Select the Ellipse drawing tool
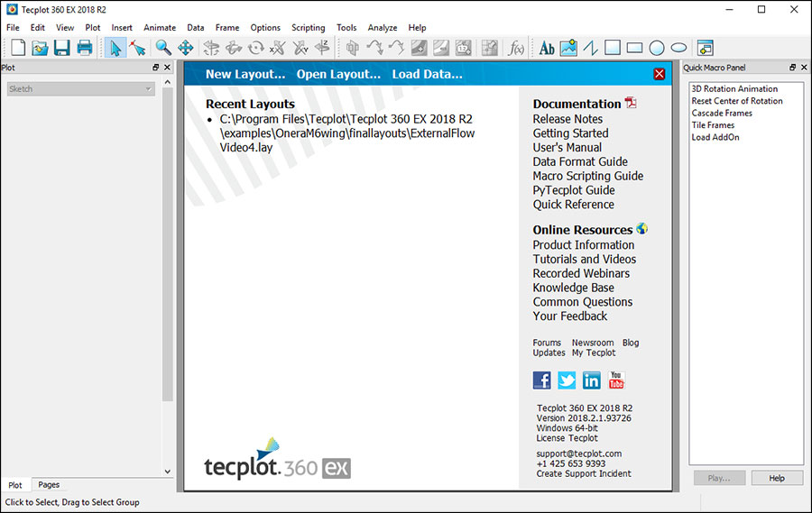Image resolution: width=812 pixels, height=513 pixels. coord(678,48)
